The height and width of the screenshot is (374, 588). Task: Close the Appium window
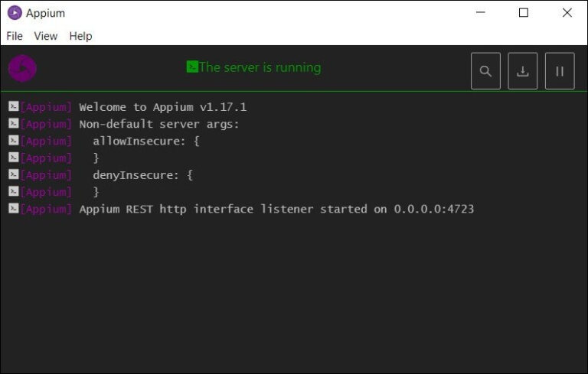click(x=567, y=13)
